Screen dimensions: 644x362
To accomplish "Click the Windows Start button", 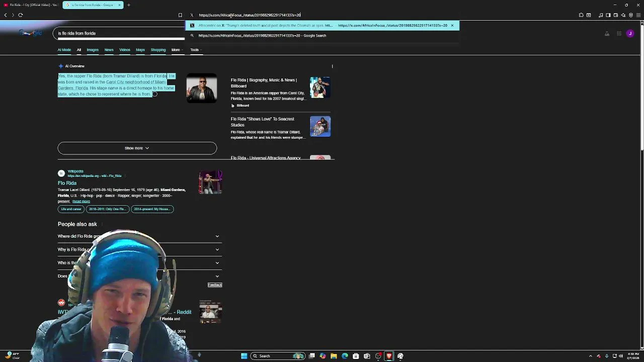I will [244, 356].
